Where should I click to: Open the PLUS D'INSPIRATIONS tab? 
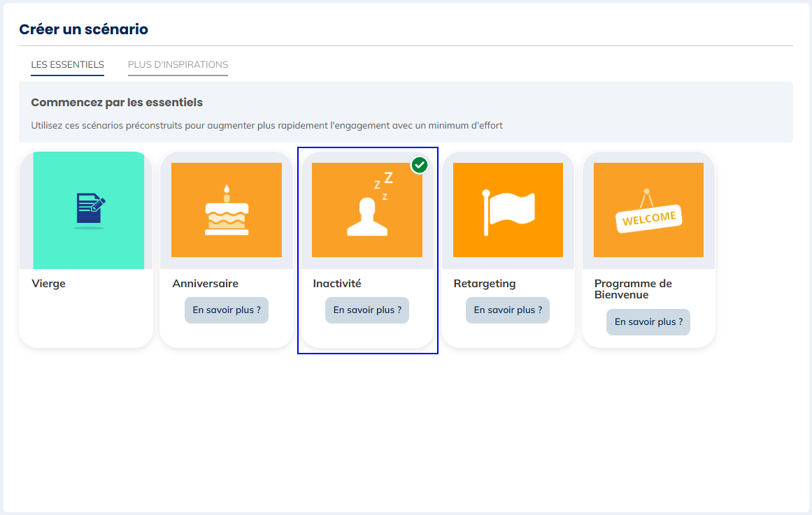pyautogui.click(x=178, y=65)
